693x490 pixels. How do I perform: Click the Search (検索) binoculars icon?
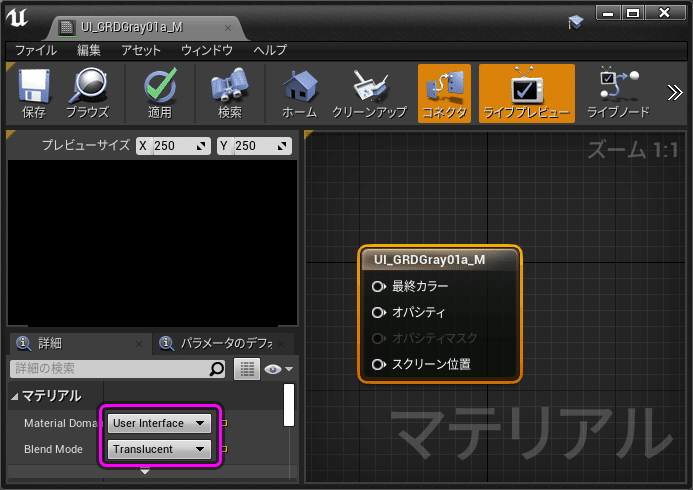pos(229,84)
